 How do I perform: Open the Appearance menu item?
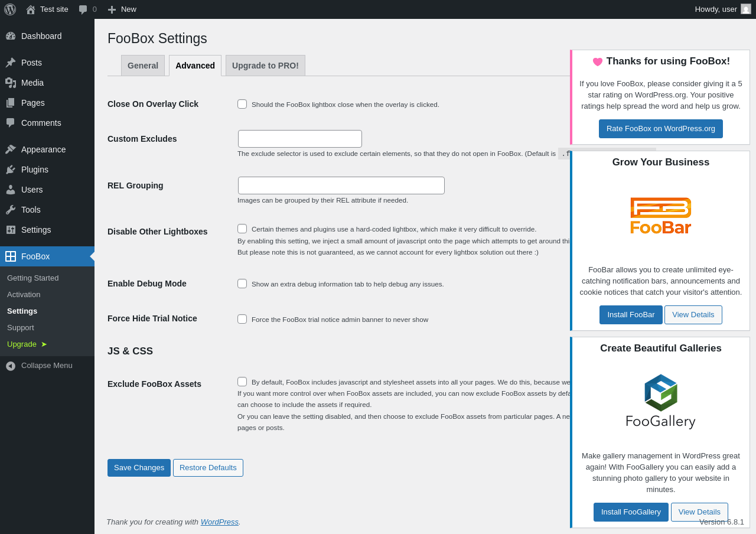(43, 149)
